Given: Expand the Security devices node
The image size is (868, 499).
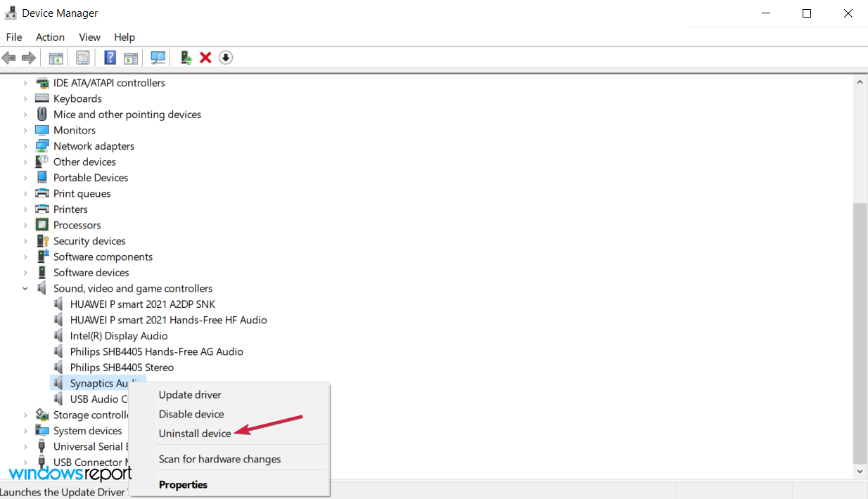Looking at the screenshot, I should [x=25, y=241].
